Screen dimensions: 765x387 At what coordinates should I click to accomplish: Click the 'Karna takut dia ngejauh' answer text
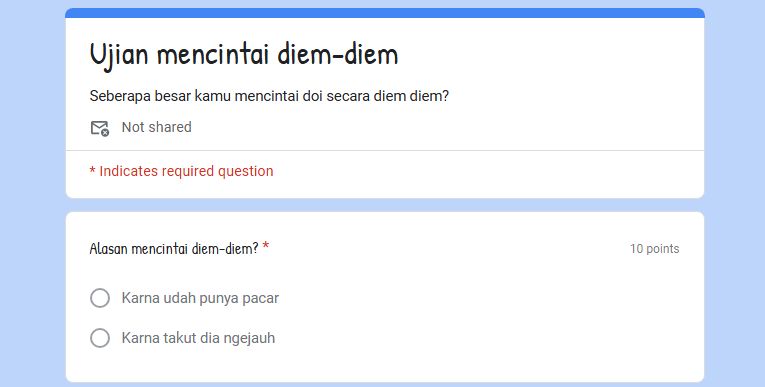[x=199, y=338]
